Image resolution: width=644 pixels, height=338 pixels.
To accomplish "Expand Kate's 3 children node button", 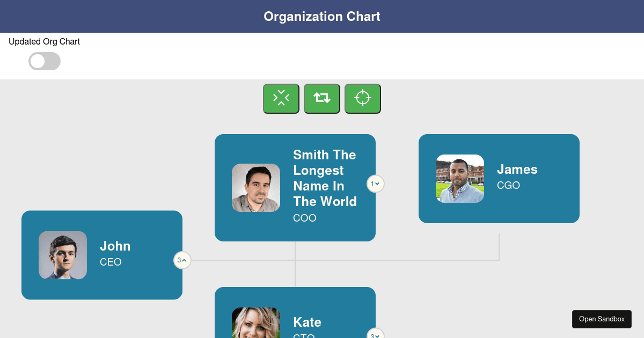I will point(375,334).
